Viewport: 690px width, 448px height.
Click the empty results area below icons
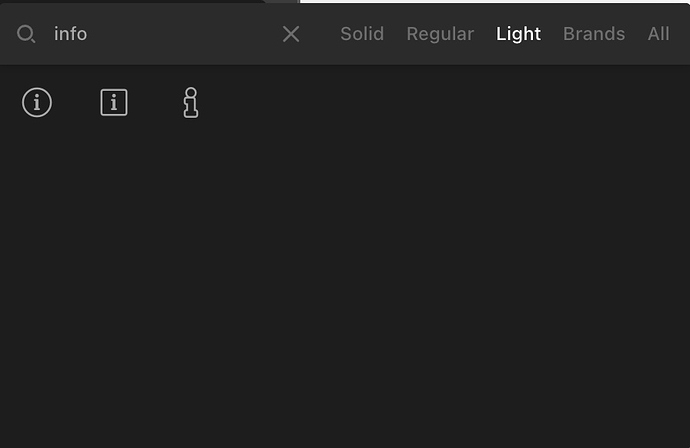point(345,282)
